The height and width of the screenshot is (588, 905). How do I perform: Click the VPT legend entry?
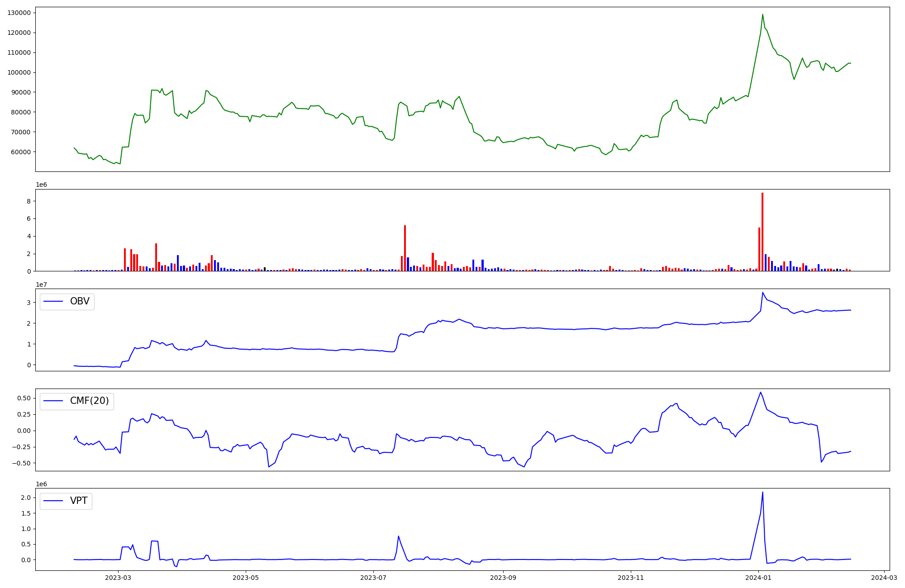[78, 501]
